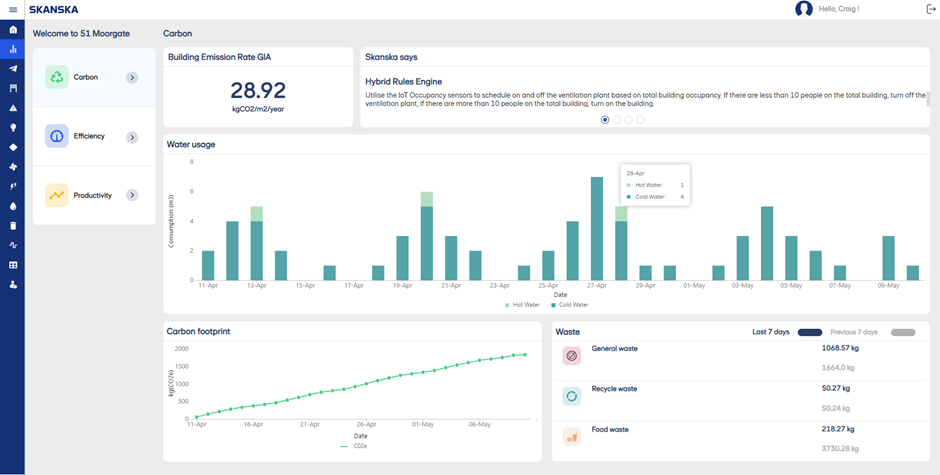Viewport: 940px width, 475px height.
Task: Open the waveform pulse sidebar icon
Action: point(13,245)
